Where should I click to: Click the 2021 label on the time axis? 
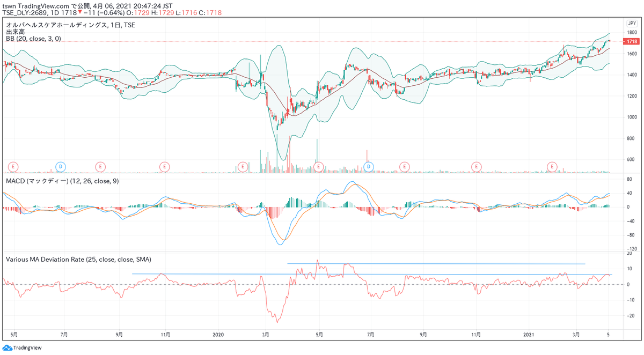530,334
